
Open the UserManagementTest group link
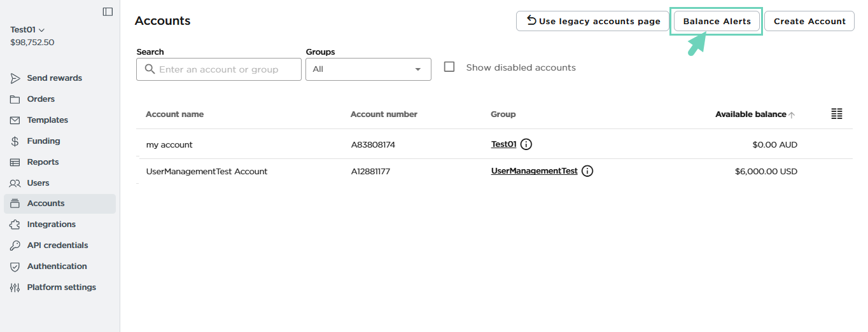point(534,171)
